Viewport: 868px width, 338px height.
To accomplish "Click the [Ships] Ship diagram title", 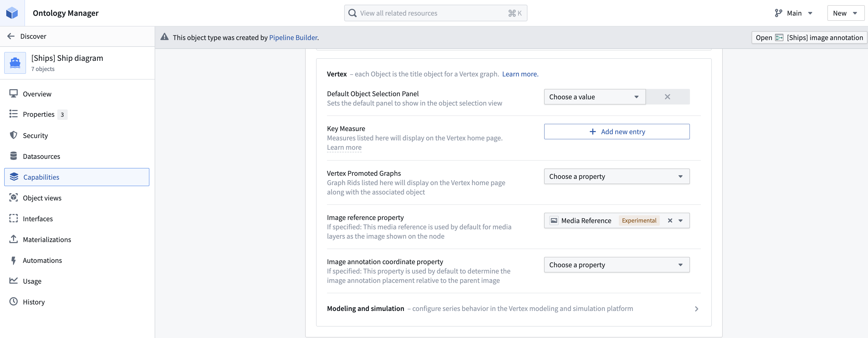I will click(x=67, y=58).
